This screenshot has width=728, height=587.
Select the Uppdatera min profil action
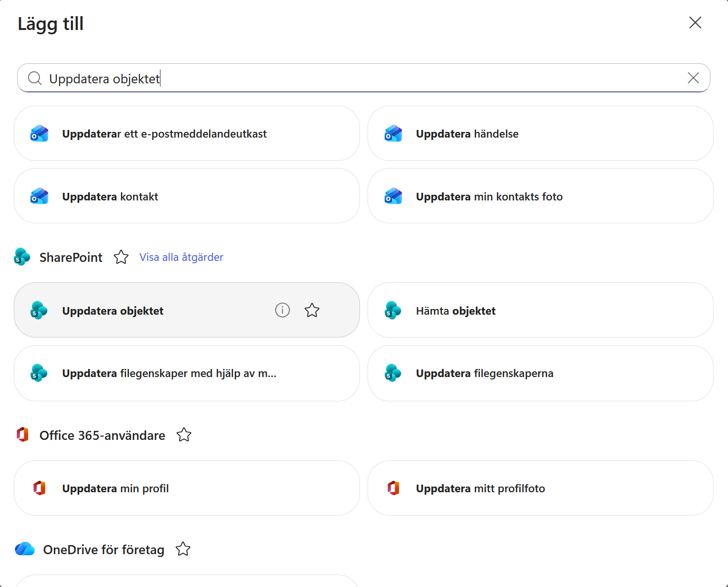click(x=187, y=488)
